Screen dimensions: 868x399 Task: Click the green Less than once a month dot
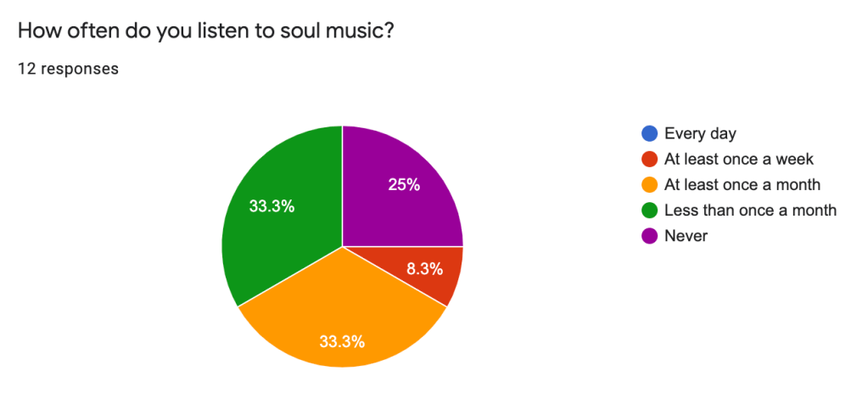coord(650,210)
